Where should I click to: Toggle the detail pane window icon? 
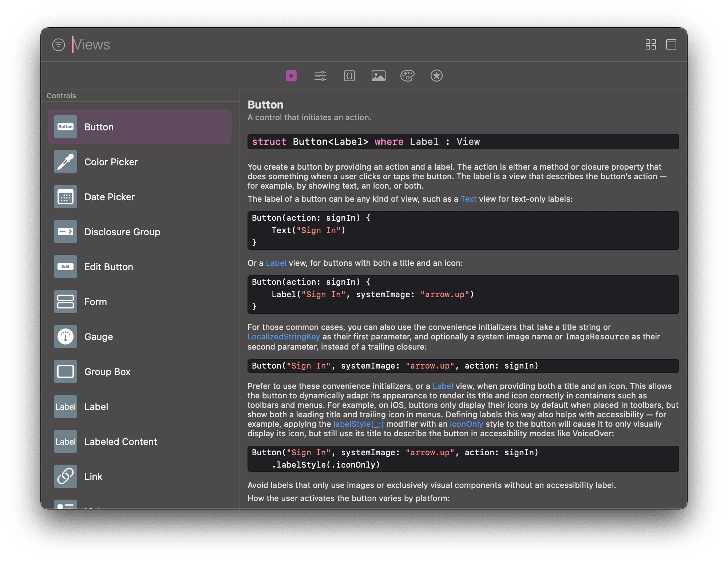click(x=671, y=44)
